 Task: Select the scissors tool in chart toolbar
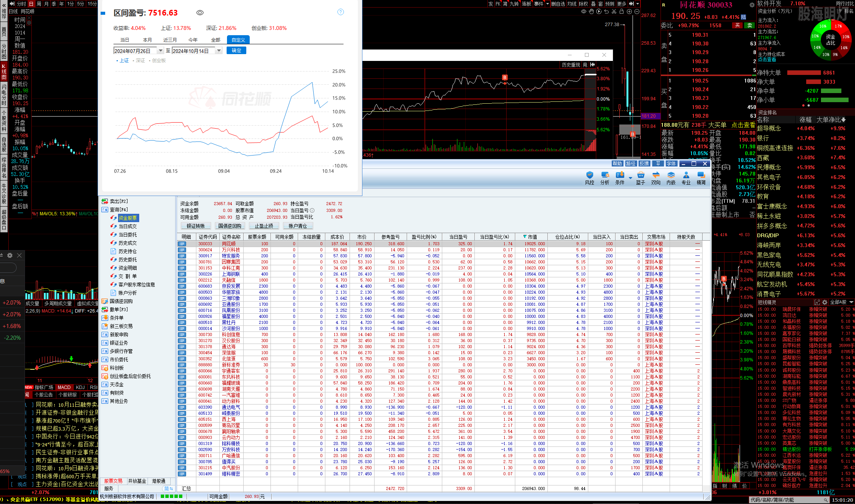(x=614, y=11)
